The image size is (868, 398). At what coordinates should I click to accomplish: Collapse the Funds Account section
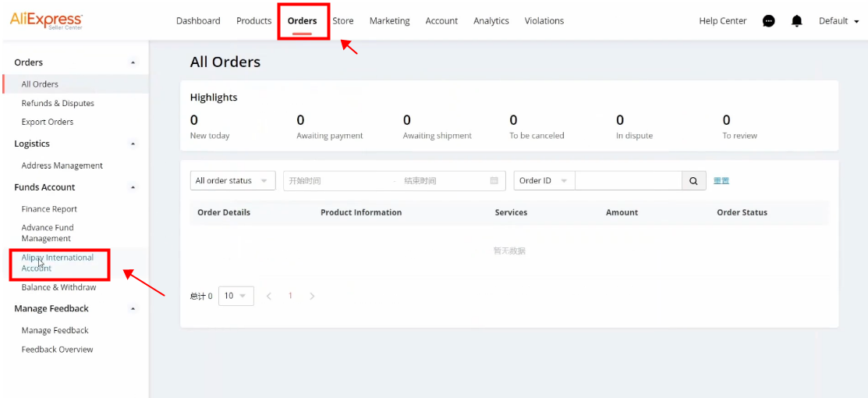click(x=133, y=187)
